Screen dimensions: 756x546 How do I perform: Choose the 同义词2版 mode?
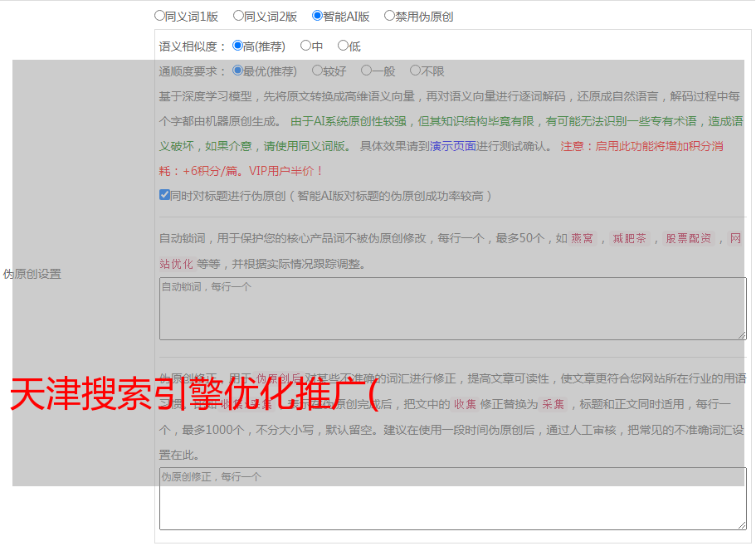[x=239, y=16]
